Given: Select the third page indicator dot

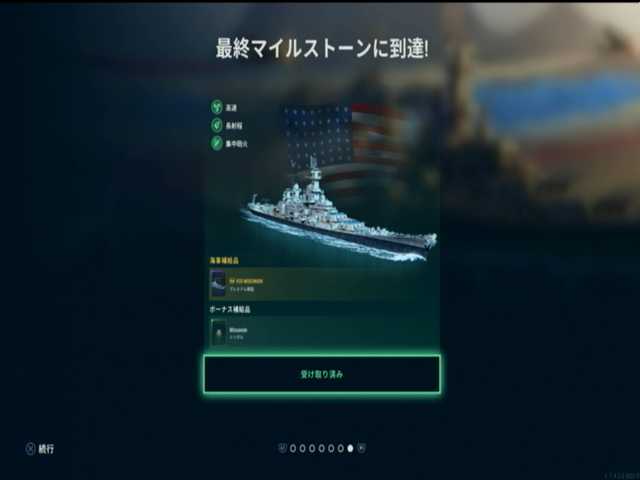Looking at the screenshot, I should pos(312,448).
